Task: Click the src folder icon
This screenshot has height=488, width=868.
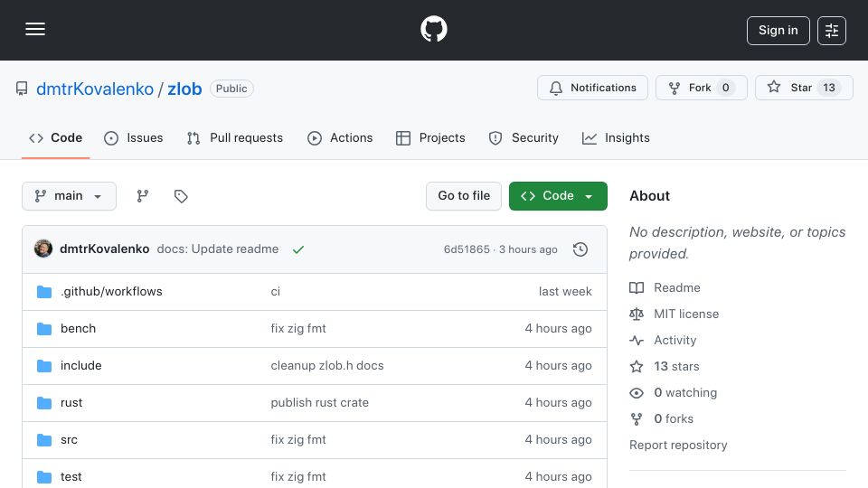Action: point(44,440)
